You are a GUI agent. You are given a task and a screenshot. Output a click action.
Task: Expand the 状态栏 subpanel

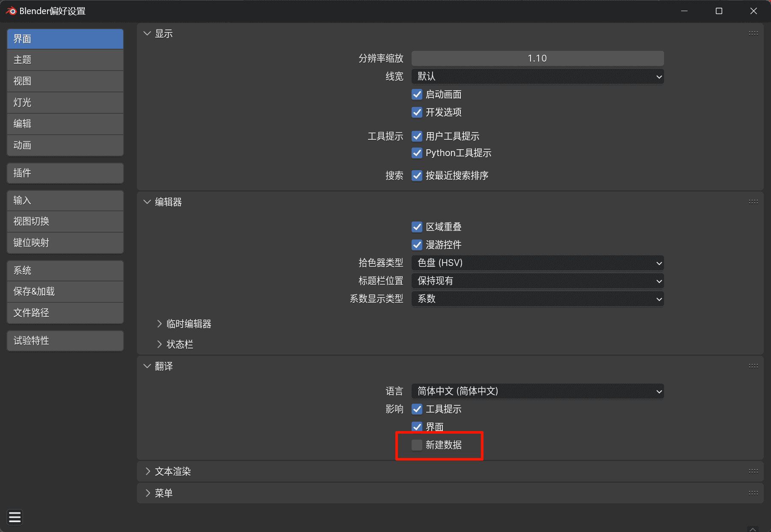[159, 344]
